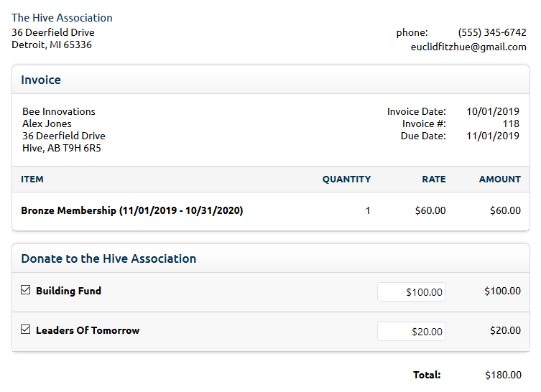
Task: Click the AMOUNT column header
Action: pos(500,179)
